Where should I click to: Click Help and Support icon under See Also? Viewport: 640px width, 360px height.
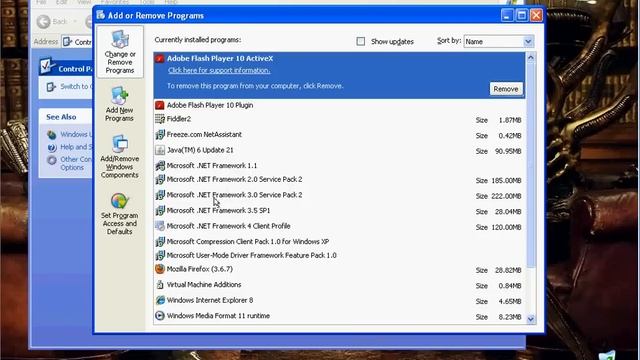coord(51,147)
